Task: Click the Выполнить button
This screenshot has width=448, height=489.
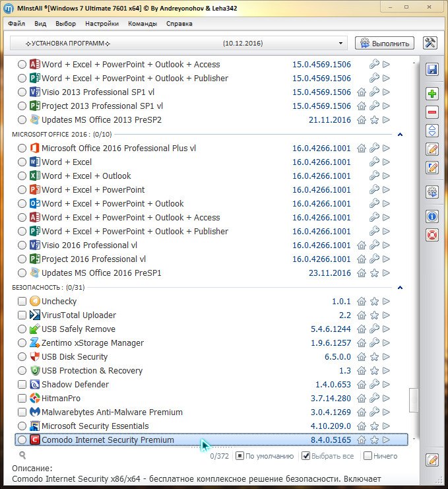Action: pyautogui.click(x=385, y=43)
